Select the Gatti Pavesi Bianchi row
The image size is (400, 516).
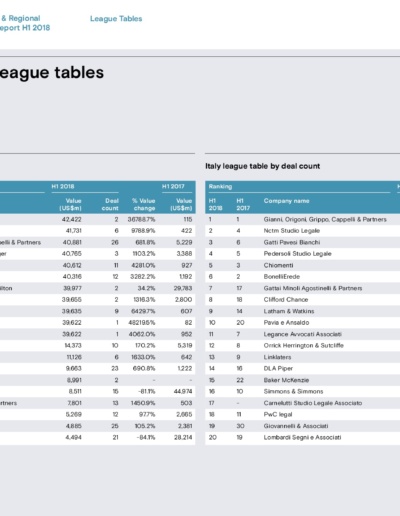pyautogui.click(x=303, y=242)
